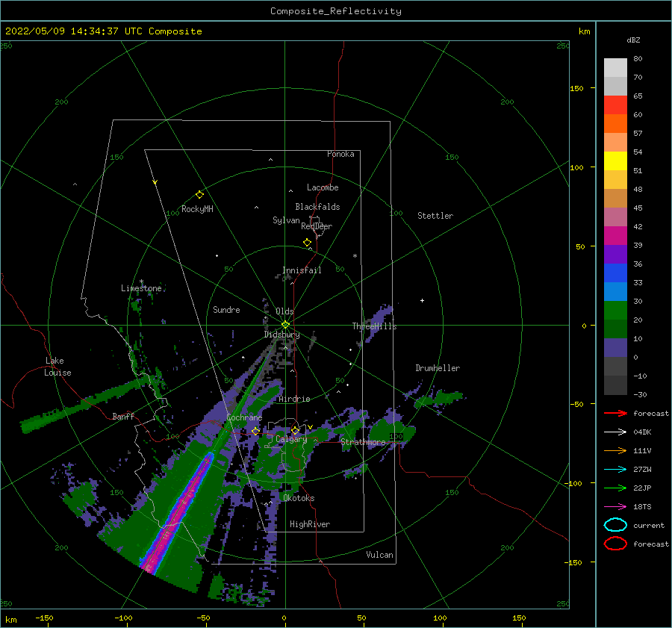Click the asterisk marker east of Innisfail

355,256
